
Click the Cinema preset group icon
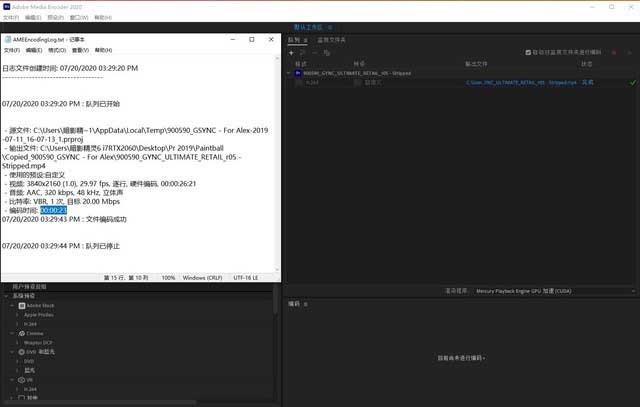(22, 334)
